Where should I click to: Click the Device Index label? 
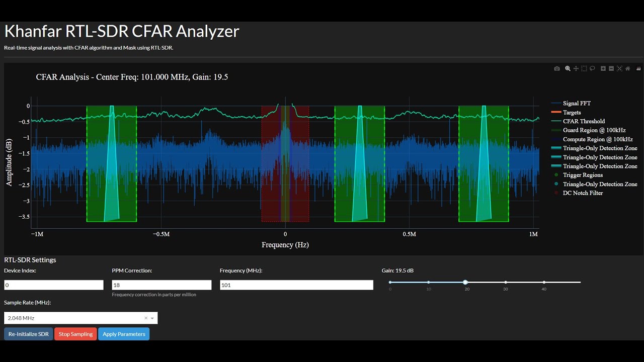[20, 270]
